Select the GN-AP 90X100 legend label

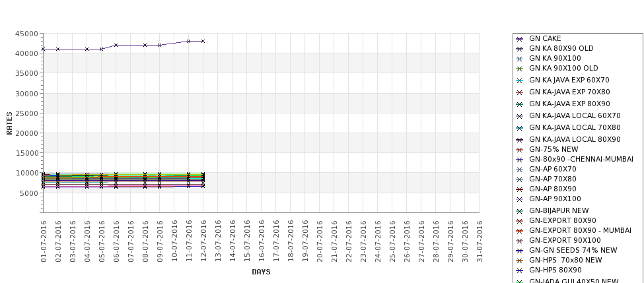(x=555, y=199)
